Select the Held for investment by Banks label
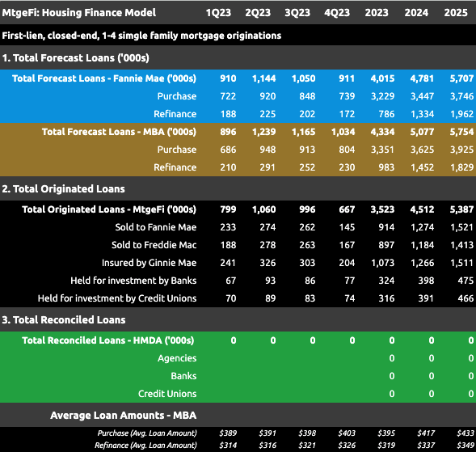The width and height of the screenshot is (476, 452). point(133,281)
